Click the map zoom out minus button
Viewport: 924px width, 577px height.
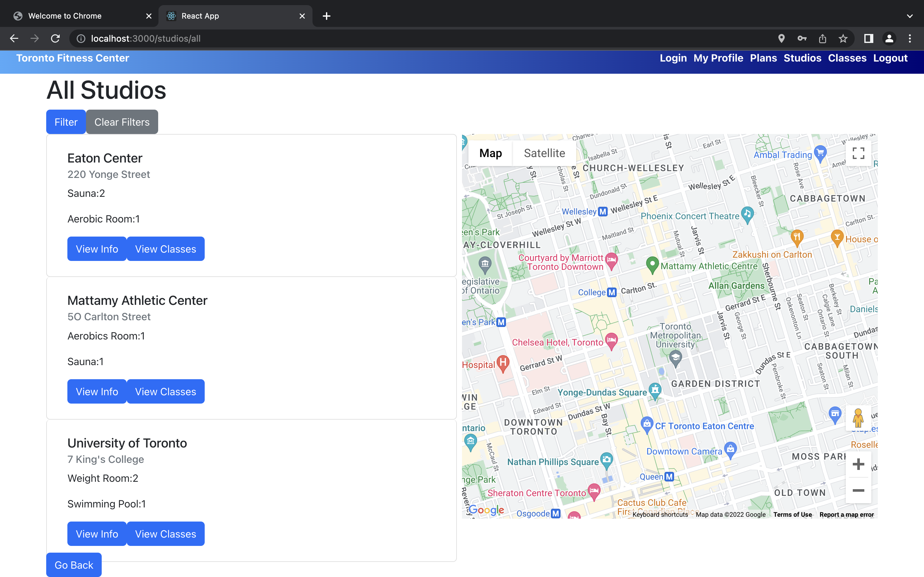858,490
